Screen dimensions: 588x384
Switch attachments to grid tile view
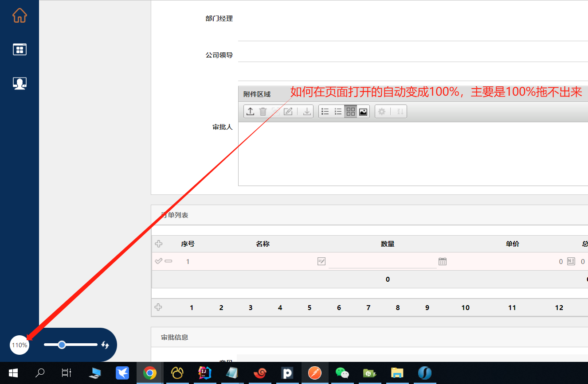(351, 112)
